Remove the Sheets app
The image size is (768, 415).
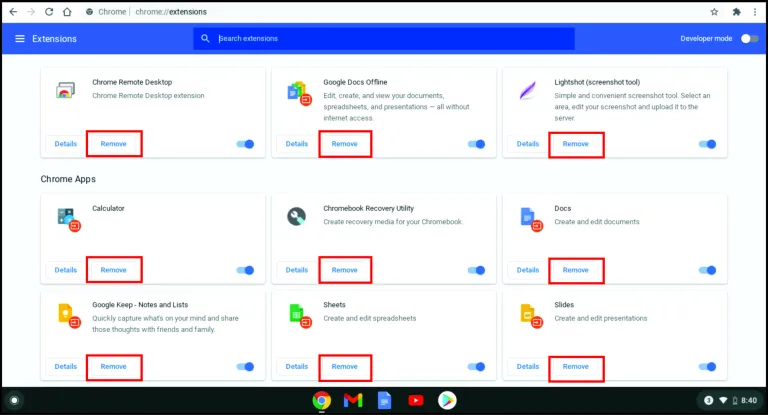click(x=345, y=366)
